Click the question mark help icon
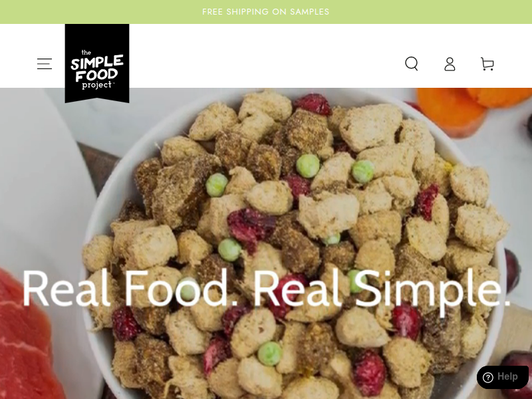 pyautogui.click(x=488, y=377)
